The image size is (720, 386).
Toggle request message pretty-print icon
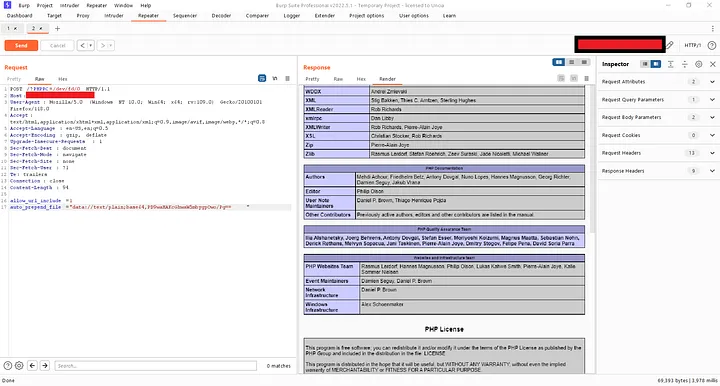coord(262,78)
